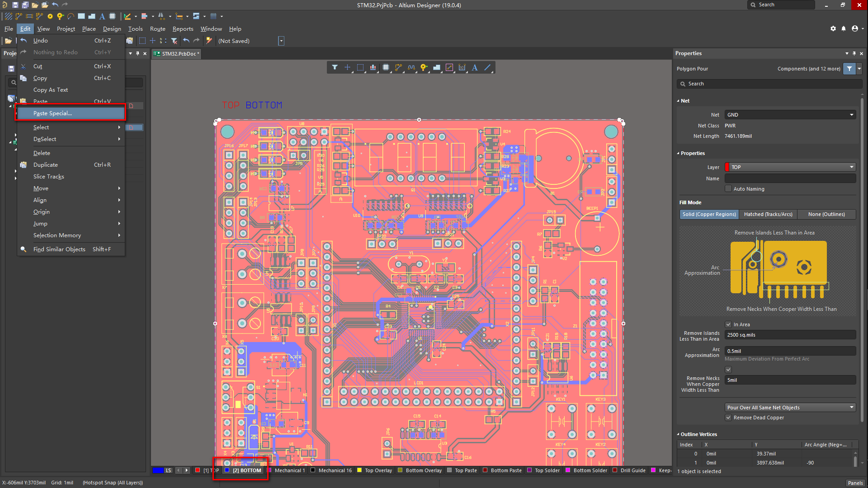Screen dimensions: 868x488
Task: Select the Interactive Routing tool in the Active Bar
Action: tap(398, 67)
